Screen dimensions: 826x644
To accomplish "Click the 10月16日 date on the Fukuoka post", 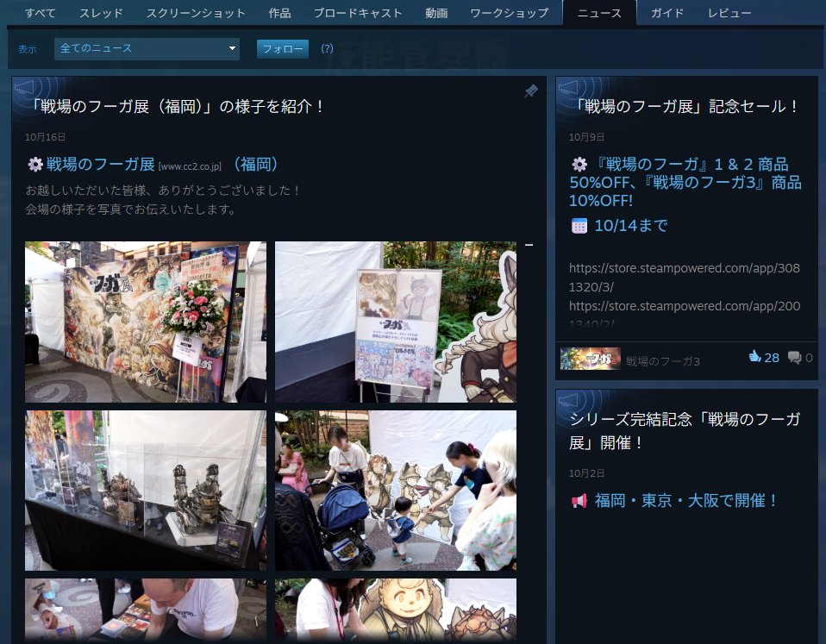I will click(x=46, y=137).
